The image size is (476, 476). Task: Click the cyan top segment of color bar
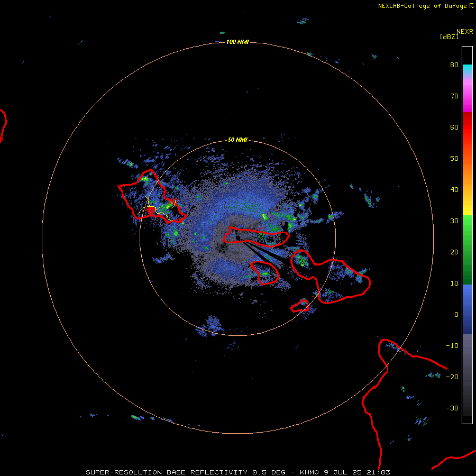click(467, 69)
